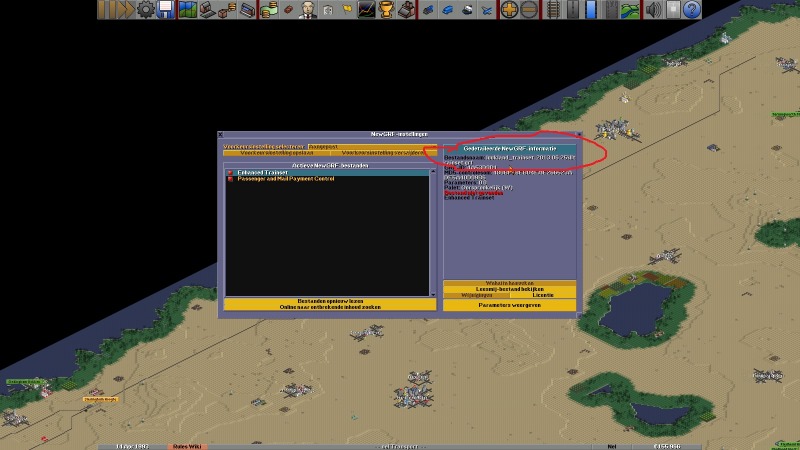Open the world map icon
Image resolution: width=800 pixels, height=450 pixels.
click(x=188, y=10)
